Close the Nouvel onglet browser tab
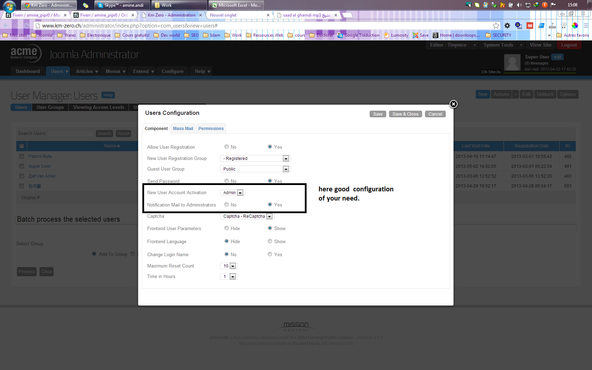592x370 pixels. click(268, 15)
